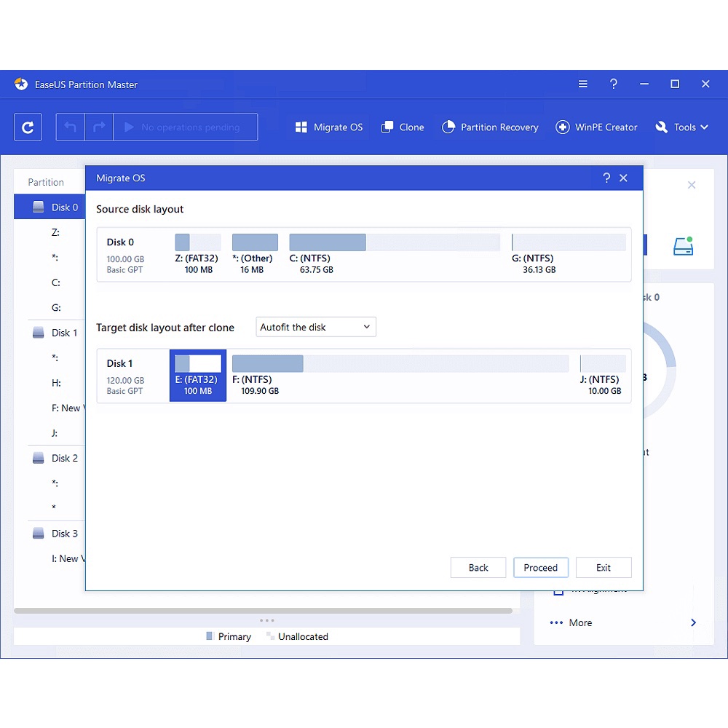This screenshot has width=728, height=728.
Task: Click the Proceed button
Action: 540,568
